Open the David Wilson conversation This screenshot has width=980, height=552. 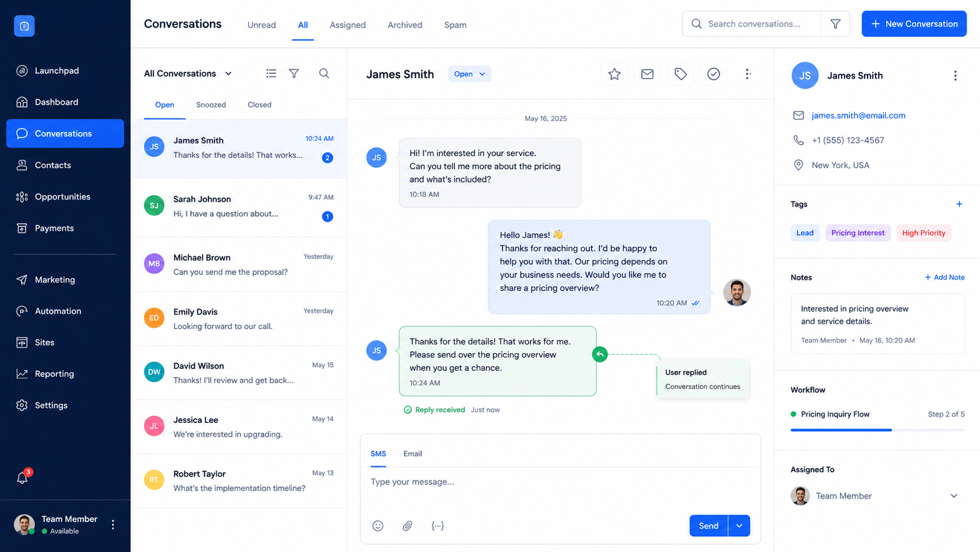point(239,373)
